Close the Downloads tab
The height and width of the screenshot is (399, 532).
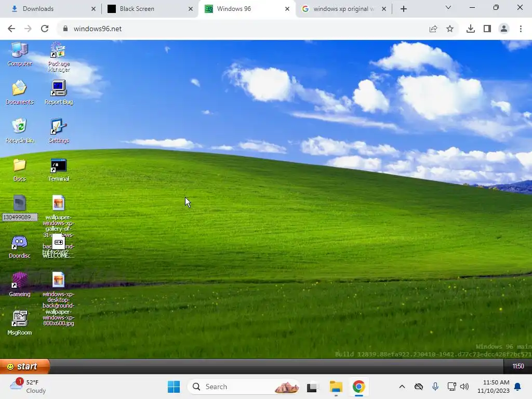point(94,9)
